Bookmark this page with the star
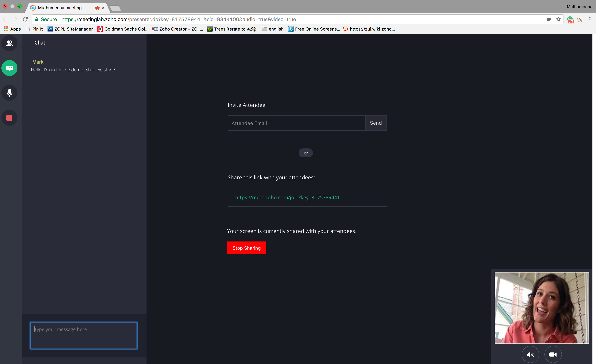This screenshot has height=364, width=596. [558, 19]
